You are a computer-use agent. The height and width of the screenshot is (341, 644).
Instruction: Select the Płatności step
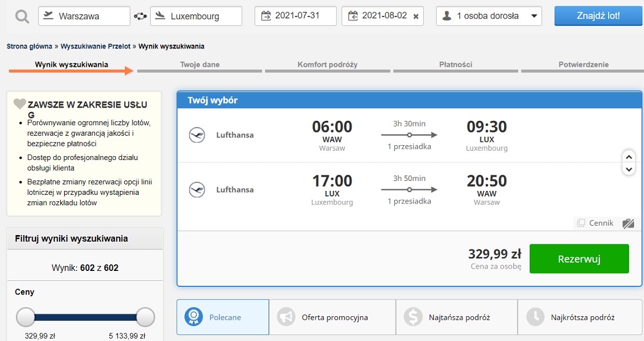[x=456, y=66]
